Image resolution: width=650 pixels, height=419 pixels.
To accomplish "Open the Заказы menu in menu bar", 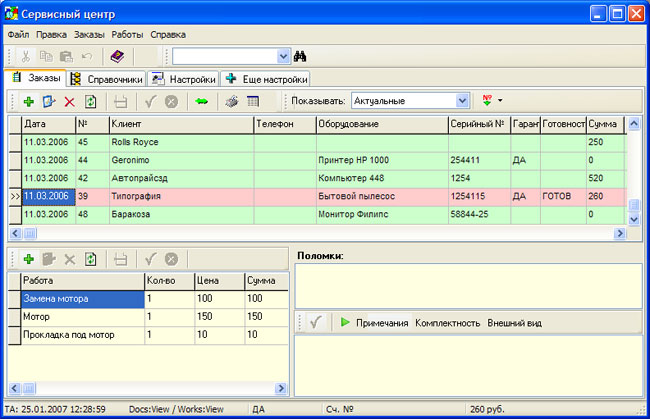I will (x=89, y=34).
